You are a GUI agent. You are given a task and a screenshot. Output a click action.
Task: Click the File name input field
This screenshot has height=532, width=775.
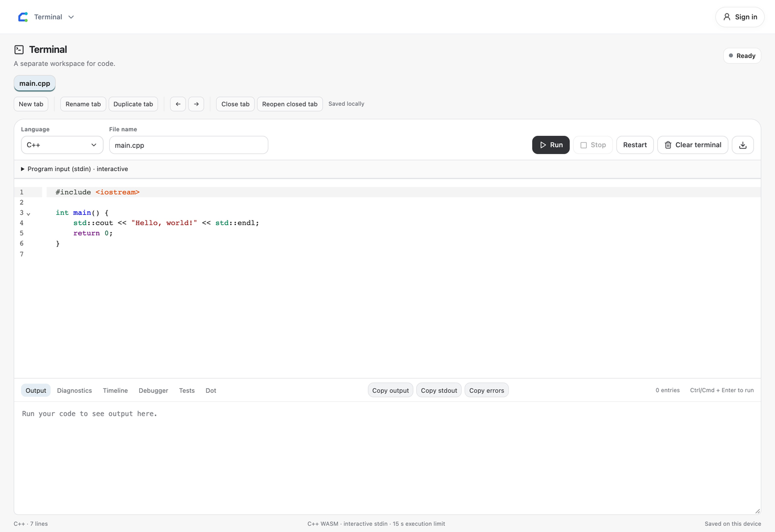click(x=188, y=145)
